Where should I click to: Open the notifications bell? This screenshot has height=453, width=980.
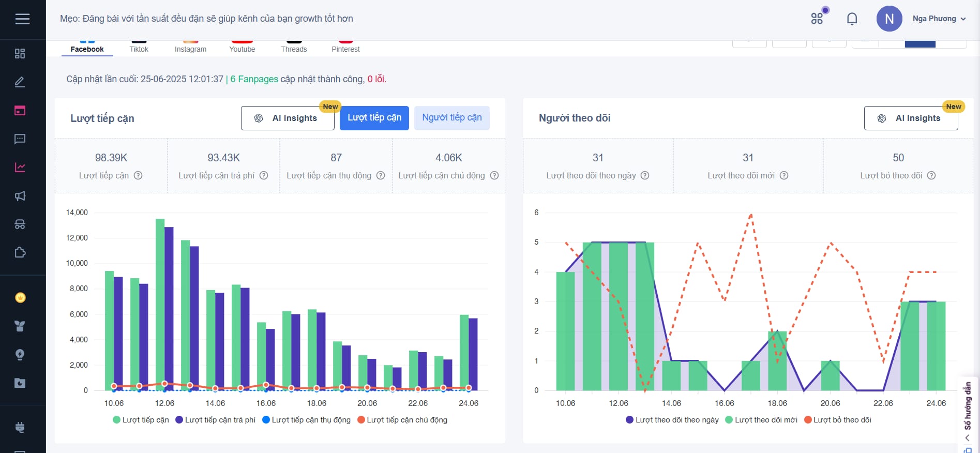point(852,19)
